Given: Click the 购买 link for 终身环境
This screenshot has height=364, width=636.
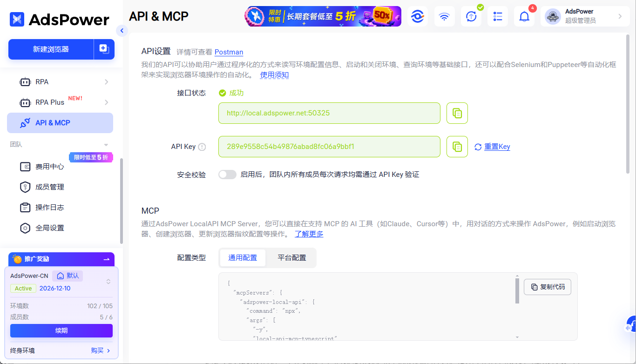Looking at the screenshot, I should (101, 351).
